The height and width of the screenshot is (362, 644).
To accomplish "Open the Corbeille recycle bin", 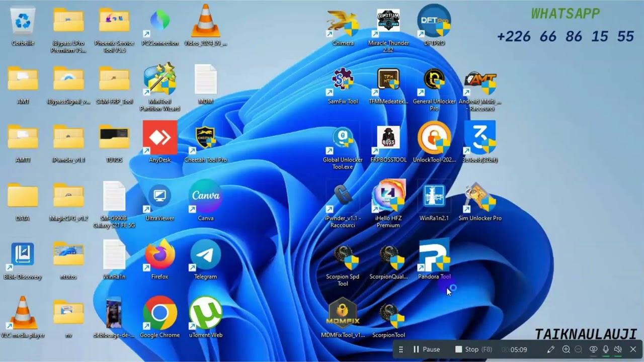I will click(23, 22).
